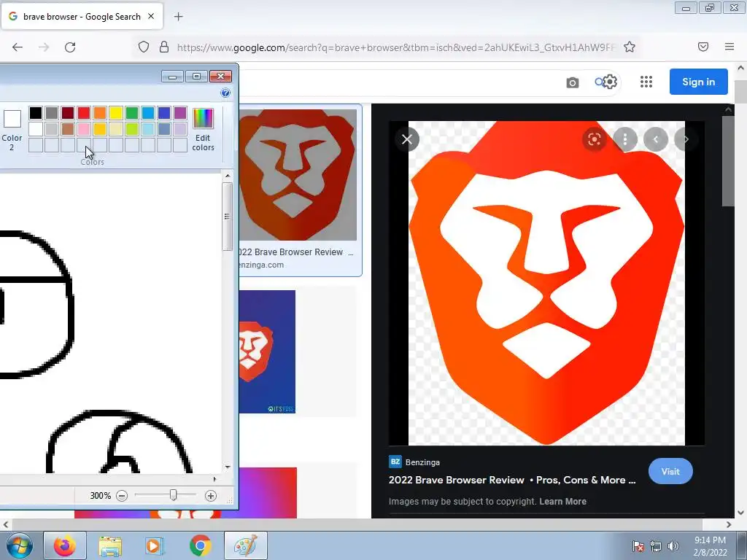The height and width of the screenshot is (560, 747).
Task: Open the Pocket save icon
Action: 703,47
